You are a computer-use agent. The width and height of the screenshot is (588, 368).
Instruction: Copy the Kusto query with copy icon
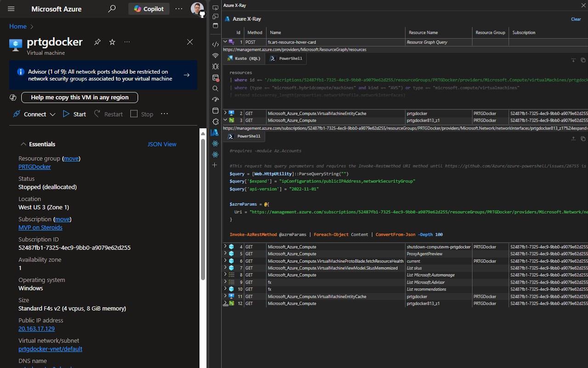[x=583, y=60]
